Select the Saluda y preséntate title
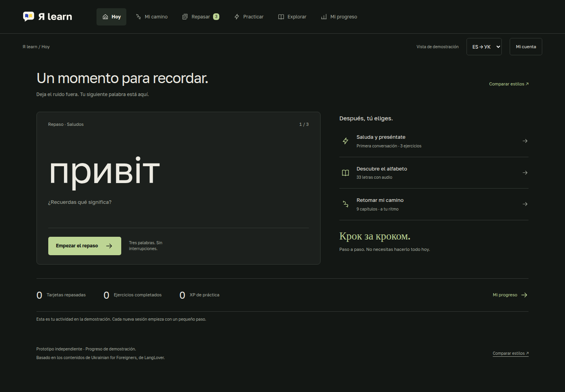 [x=381, y=137]
